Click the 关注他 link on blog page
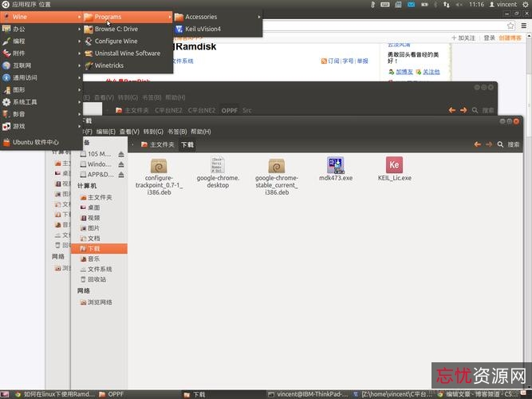Image resolution: width=532 pixels, height=399 pixels. (x=431, y=72)
